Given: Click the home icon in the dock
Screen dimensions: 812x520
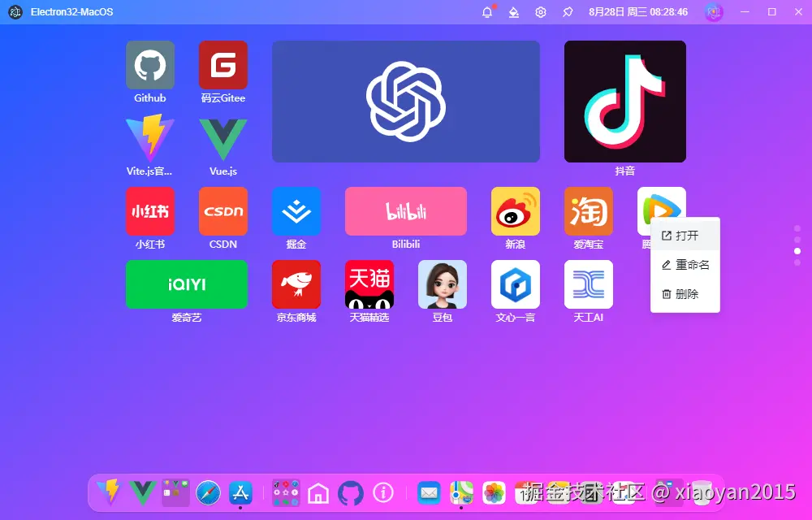Looking at the screenshot, I should (x=318, y=492).
